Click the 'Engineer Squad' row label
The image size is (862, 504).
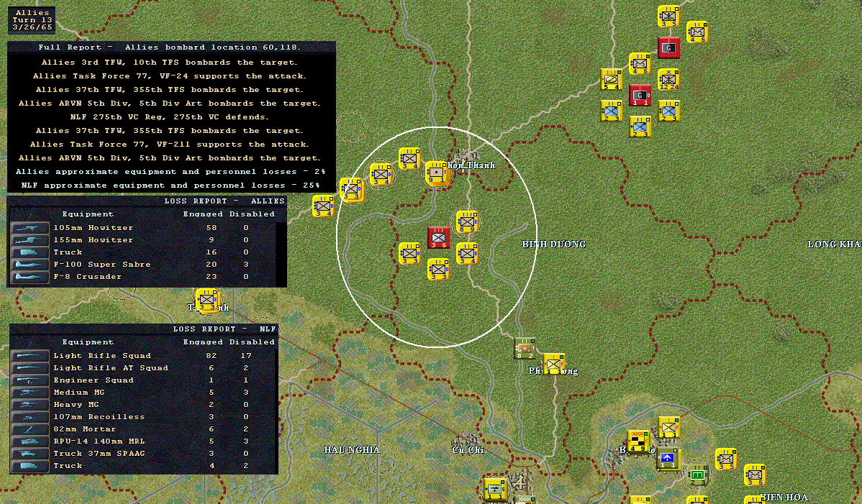(94, 380)
